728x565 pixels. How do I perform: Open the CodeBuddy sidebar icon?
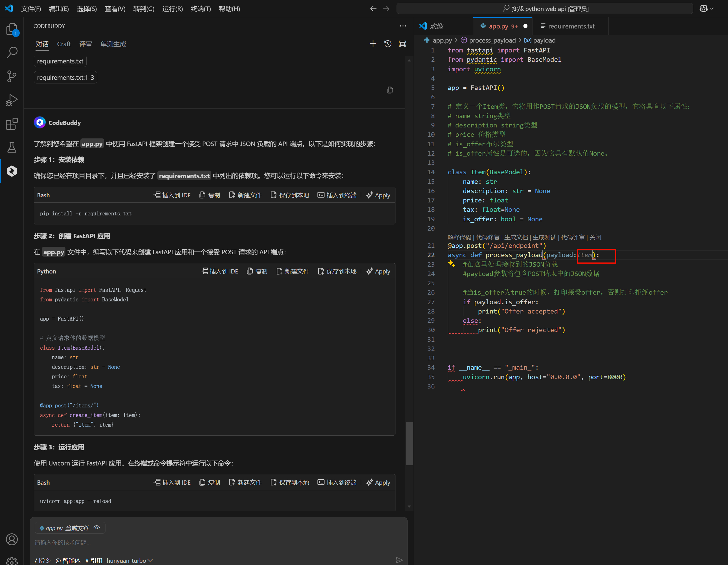point(12,171)
